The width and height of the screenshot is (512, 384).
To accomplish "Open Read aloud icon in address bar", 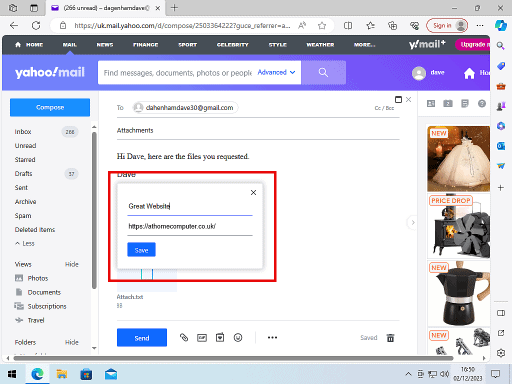I will tap(302, 25).
